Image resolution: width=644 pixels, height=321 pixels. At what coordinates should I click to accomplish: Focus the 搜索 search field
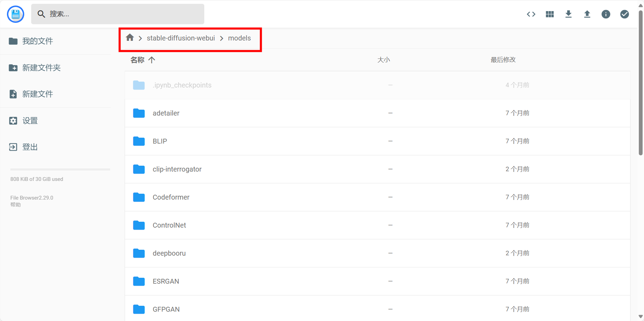tap(118, 14)
